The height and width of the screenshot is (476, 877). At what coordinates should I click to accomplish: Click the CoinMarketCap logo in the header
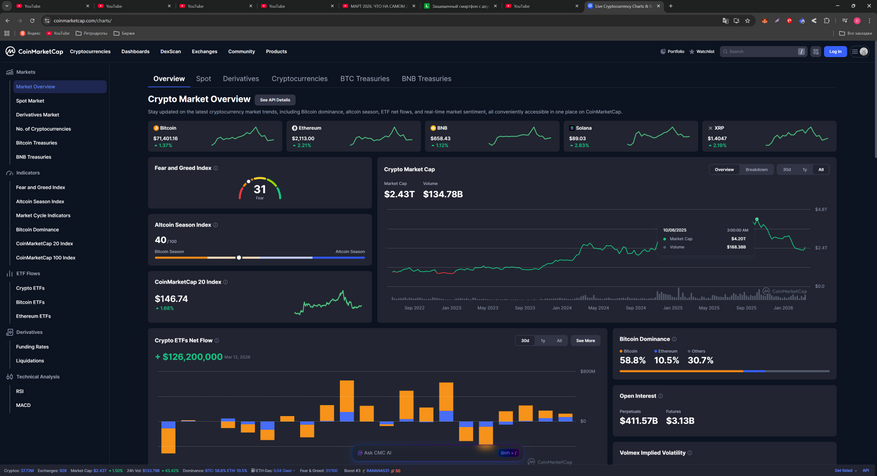[x=32, y=51]
